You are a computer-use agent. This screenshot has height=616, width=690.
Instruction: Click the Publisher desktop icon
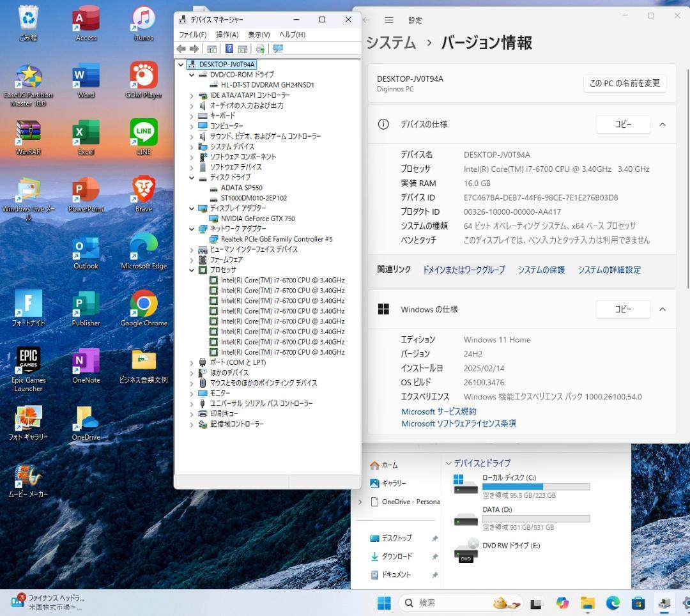point(86,309)
